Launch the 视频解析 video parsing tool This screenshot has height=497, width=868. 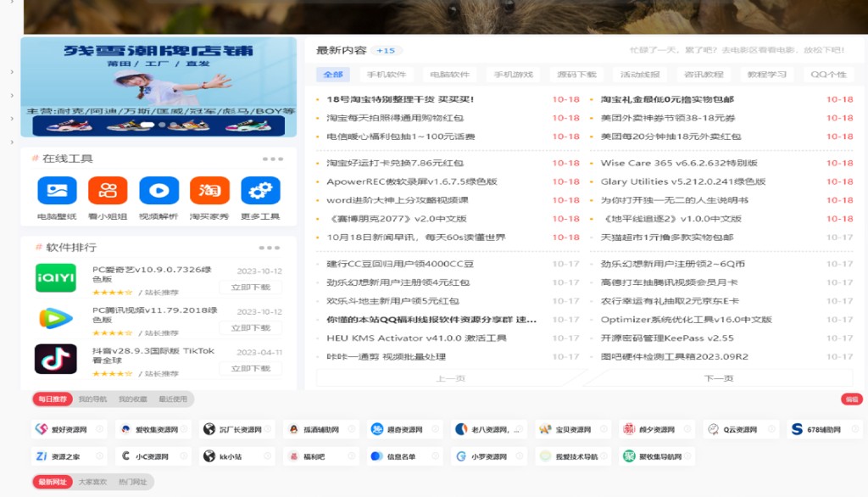[x=159, y=191]
